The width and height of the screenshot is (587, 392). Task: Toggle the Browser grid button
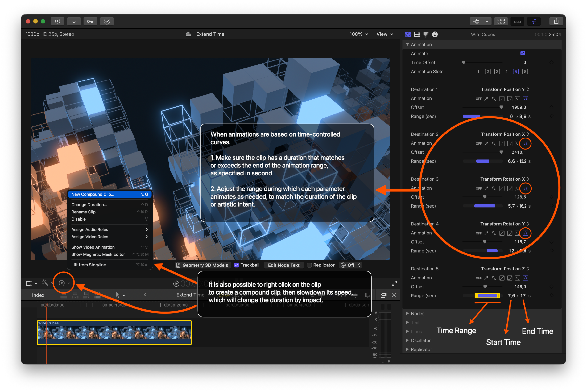pyautogui.click(x=501, y=21)
